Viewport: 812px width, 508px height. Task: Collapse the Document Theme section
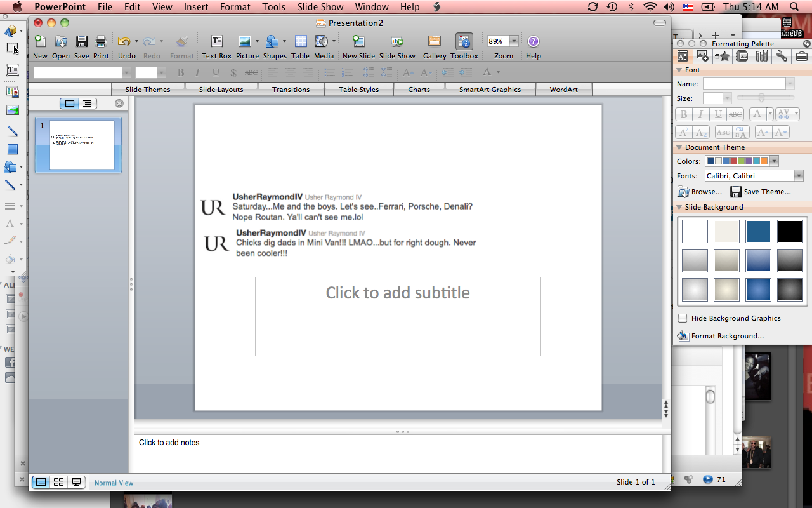click(x=679, y=147)
